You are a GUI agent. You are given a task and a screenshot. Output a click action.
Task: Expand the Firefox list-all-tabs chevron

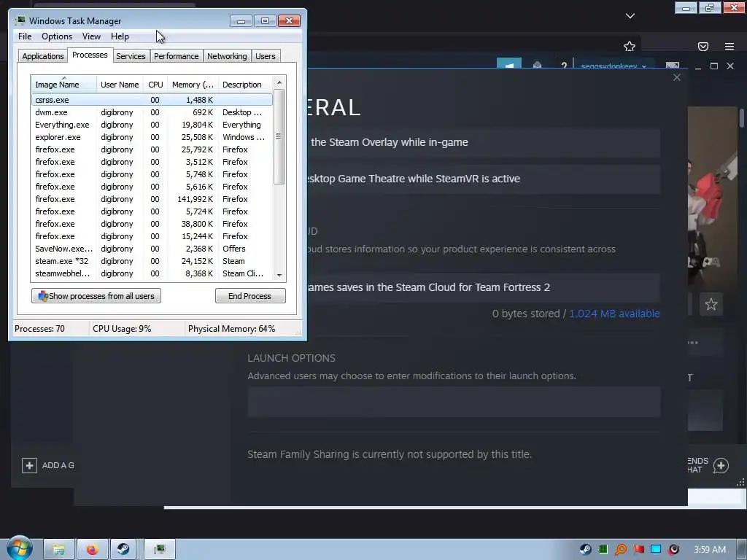630,16
